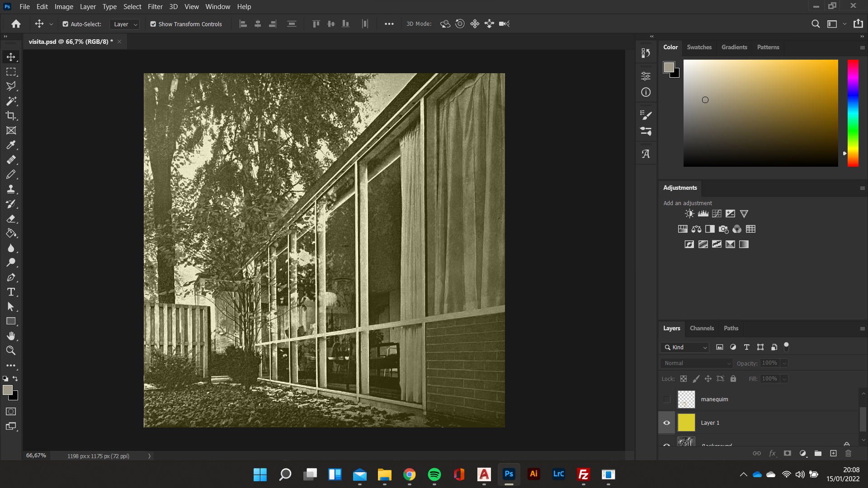Select the Paint Bucket tool
This screenshot has width=868, height=488.
11,233
